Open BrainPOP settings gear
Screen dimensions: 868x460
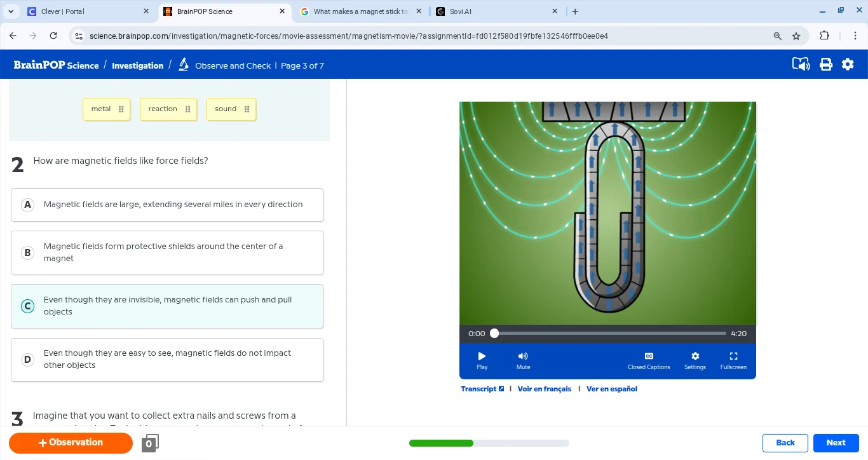pyautogui.click(x=848, y=64)
